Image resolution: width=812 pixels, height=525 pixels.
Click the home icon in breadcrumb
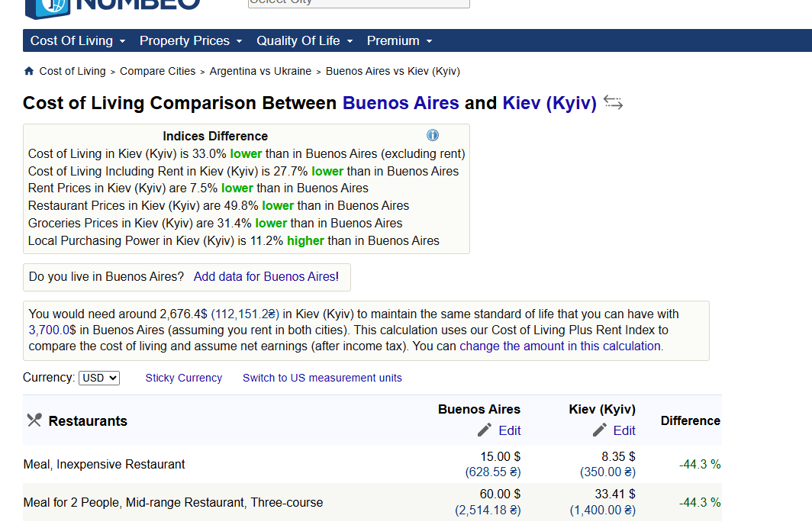click(x=29, y=71)
